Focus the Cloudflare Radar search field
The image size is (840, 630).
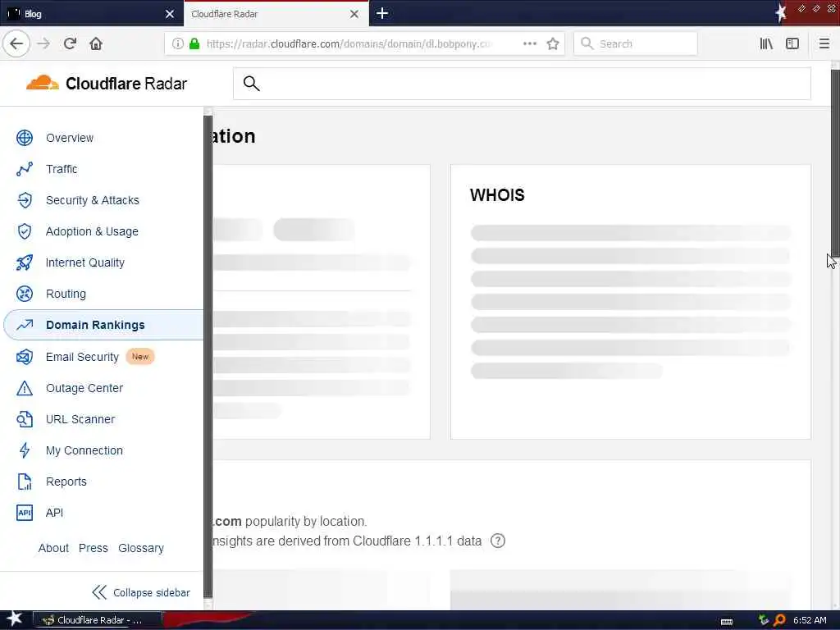pyautogui.click(x=522, y=84)
